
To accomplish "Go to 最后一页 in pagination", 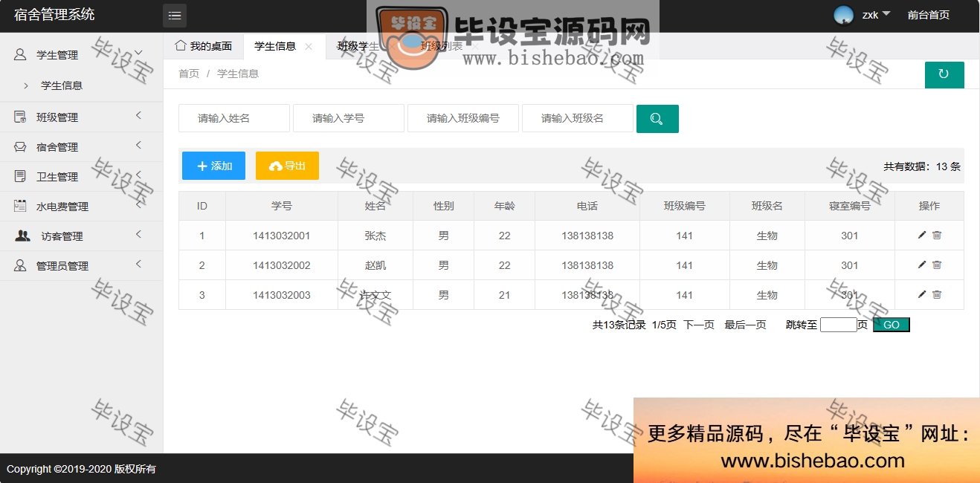I will tap(745, 325).
